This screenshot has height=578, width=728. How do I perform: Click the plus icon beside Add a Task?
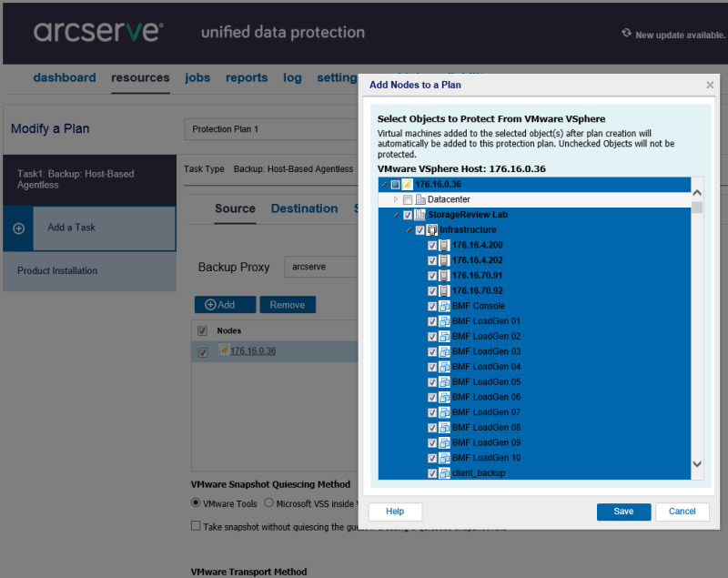click(x=18, y=228)
